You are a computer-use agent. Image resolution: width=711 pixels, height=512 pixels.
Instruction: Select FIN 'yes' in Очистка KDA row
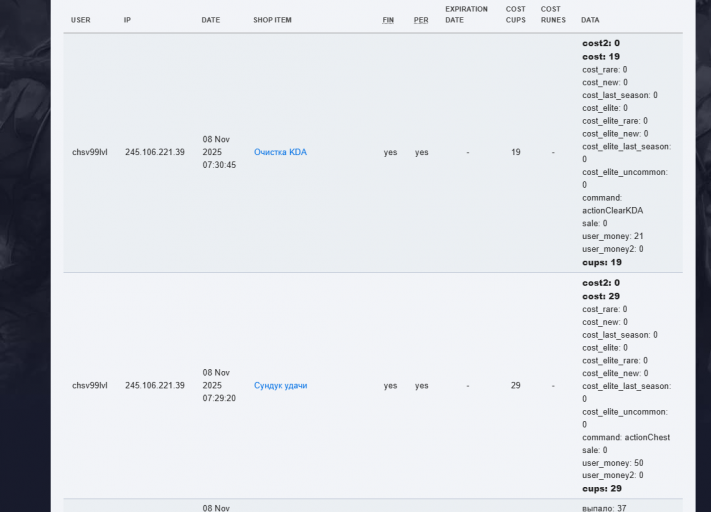click(390, 152)
